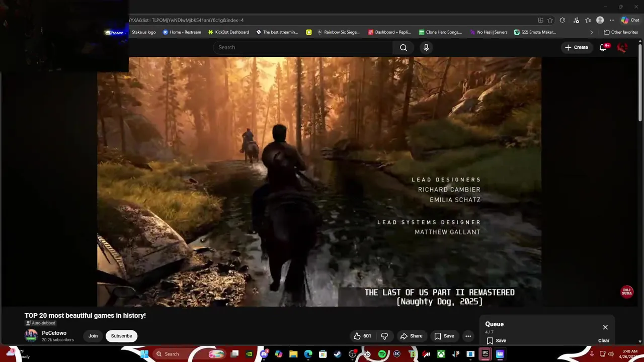Screen dimensions: 644x362
Task: Open the No Hesi | Servers bookmark
Action: click(x=489, y=32)
